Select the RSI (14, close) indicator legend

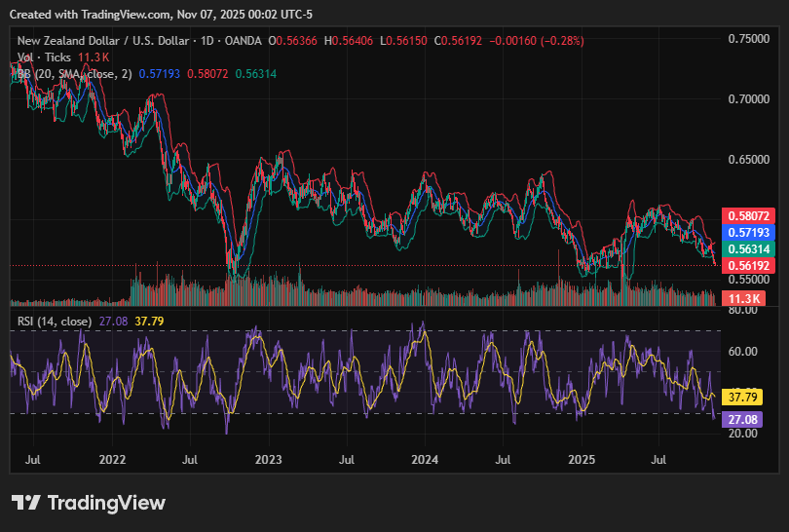coord(55,321)
